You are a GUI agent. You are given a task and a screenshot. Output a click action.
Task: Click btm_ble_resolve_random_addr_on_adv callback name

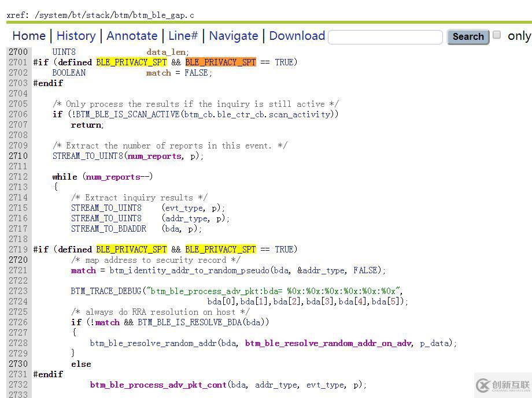(x=328, y=344)
